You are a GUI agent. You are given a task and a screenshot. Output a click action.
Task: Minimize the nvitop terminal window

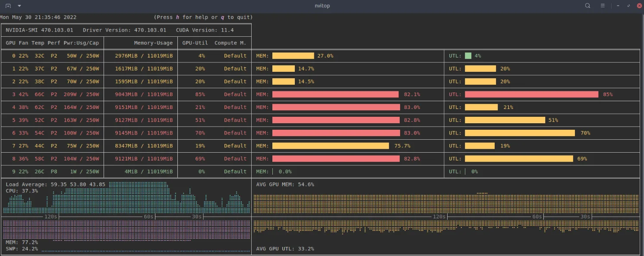[618, 6]
